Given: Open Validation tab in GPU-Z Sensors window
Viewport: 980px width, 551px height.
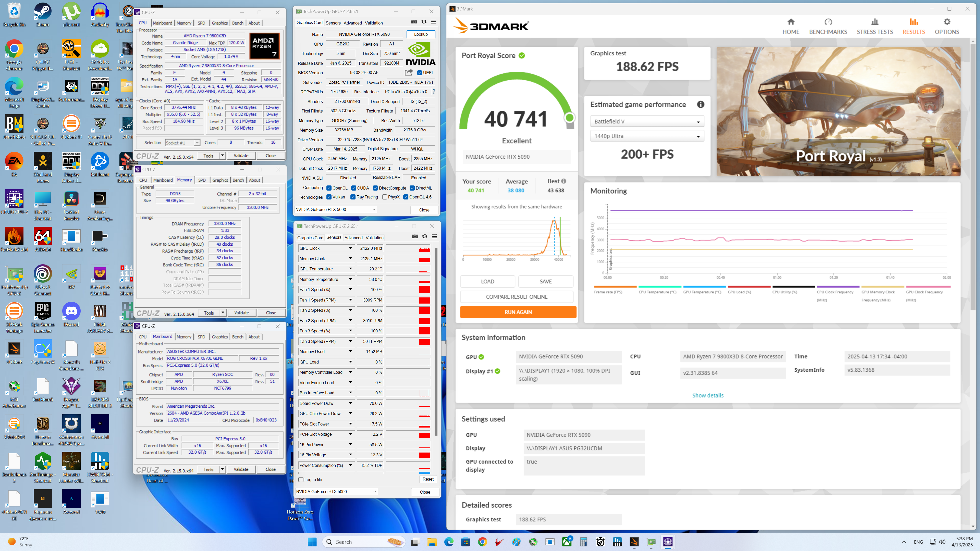Looking at the screenshot, I should pos(374,238).
